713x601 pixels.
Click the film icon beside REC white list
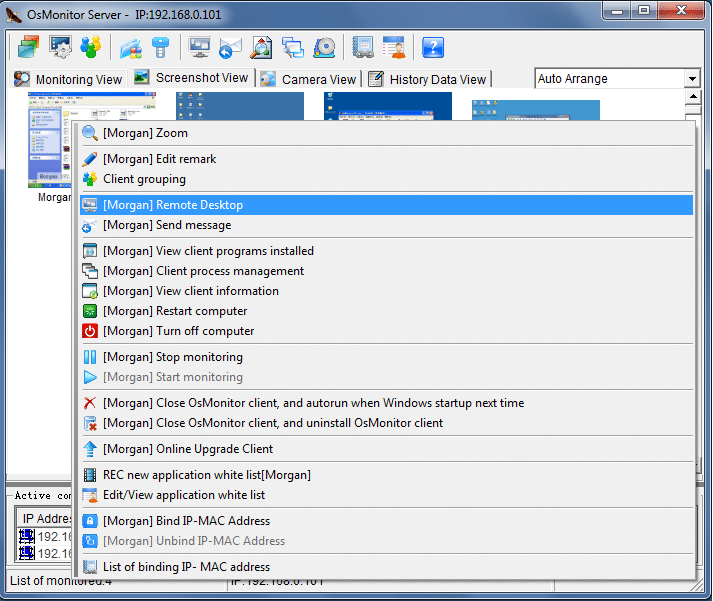click(x=90, y=474)
